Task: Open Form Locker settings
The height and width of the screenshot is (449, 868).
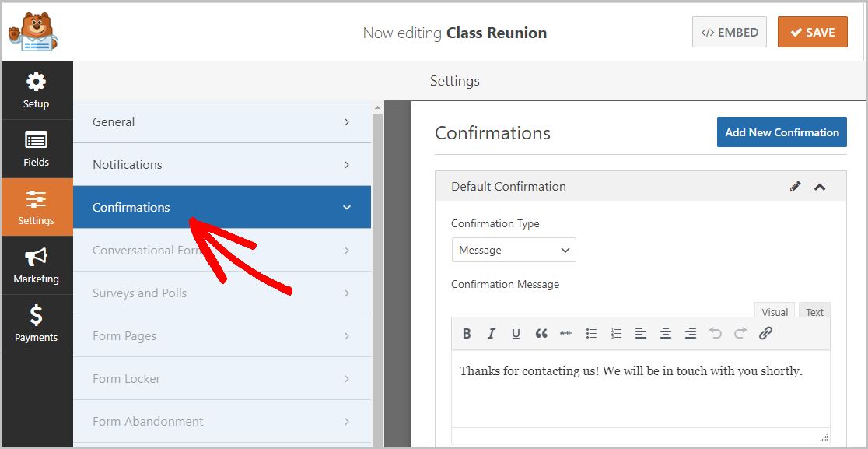Action: 222,378
